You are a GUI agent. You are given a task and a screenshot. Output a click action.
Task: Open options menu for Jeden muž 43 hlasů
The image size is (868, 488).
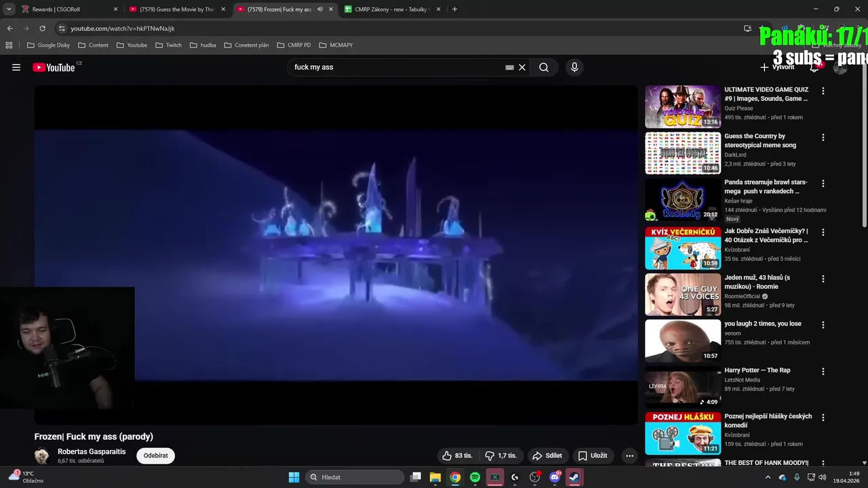coord(823,279)
